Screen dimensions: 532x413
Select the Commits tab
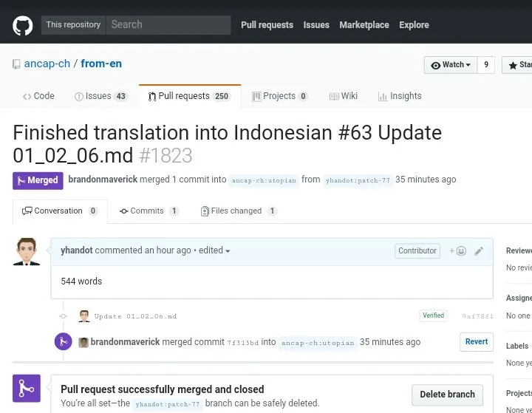[x=149, y=211]
